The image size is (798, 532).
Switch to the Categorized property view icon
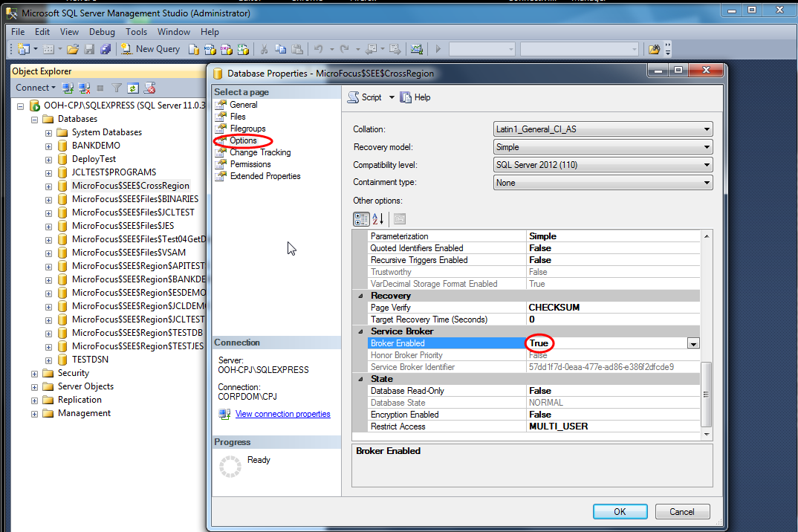pos(361,218)
